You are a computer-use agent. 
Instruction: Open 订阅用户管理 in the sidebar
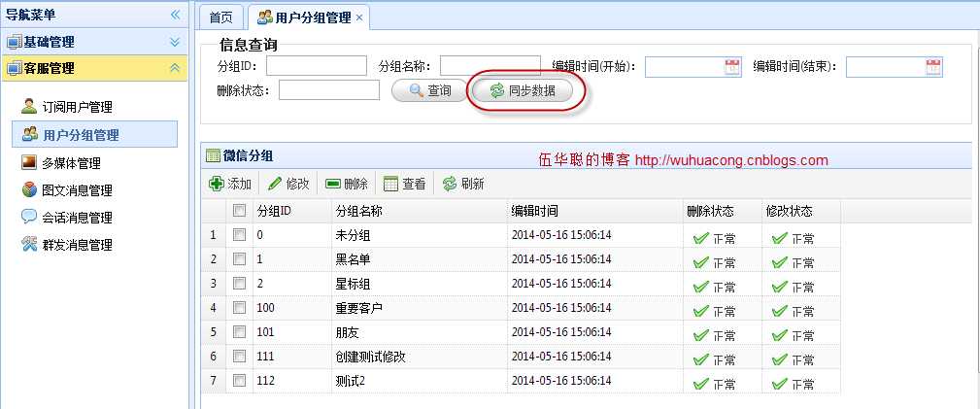[x=78, y=107]
